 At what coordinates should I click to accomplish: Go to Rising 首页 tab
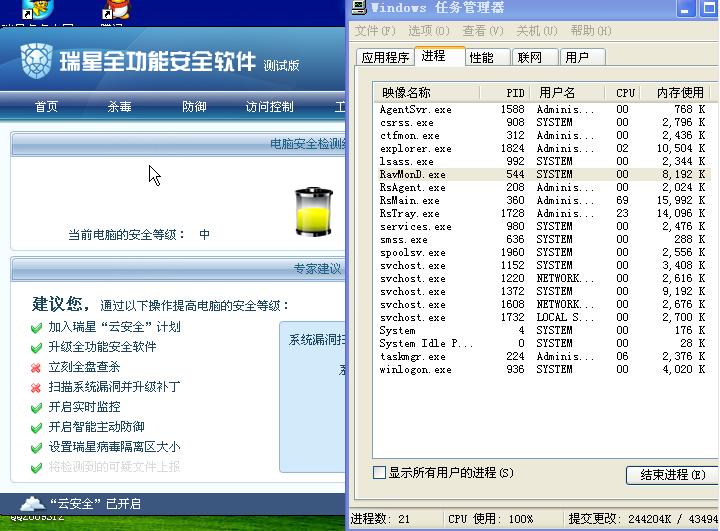[x=46, y=107]
